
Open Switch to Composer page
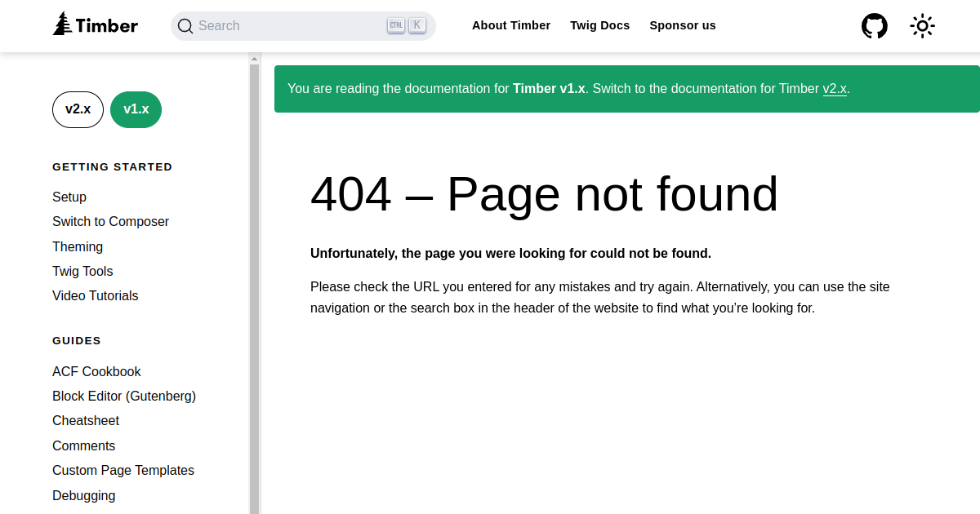click(x=110, y=222)
